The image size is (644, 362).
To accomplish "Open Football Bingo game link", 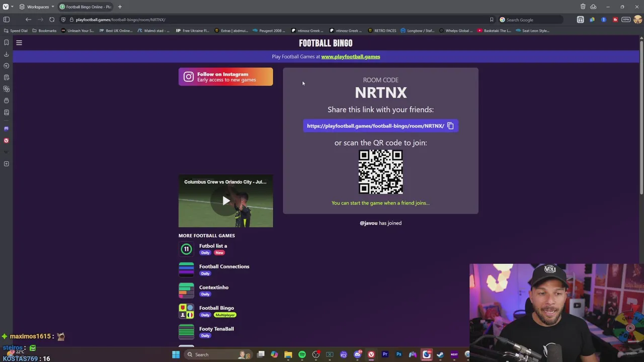I will pyautogui.click(x=216, y=308).
